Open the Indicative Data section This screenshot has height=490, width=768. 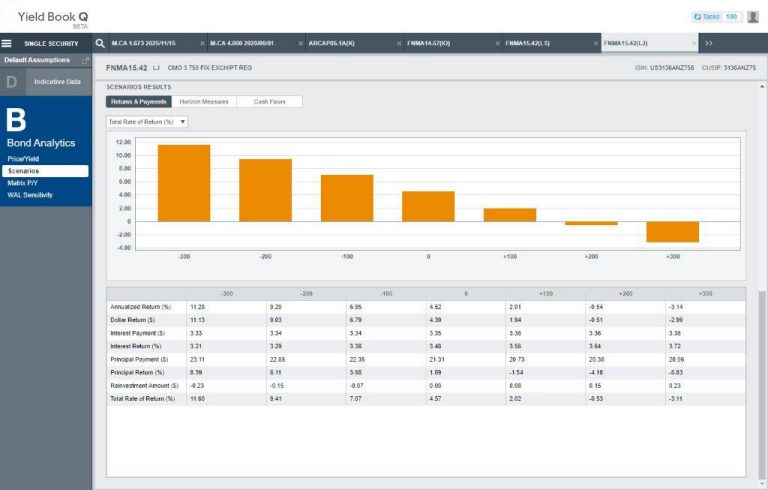[x=57, y=82]
